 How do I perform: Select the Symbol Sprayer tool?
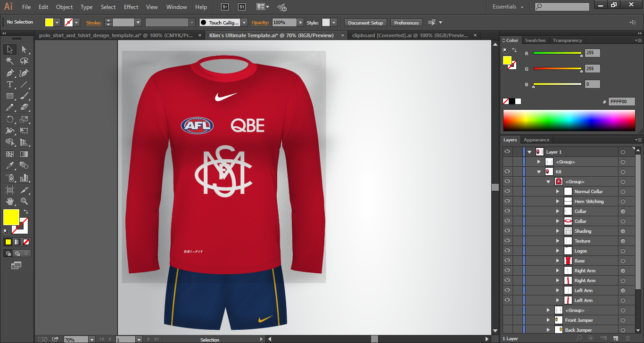pos(9,178)
